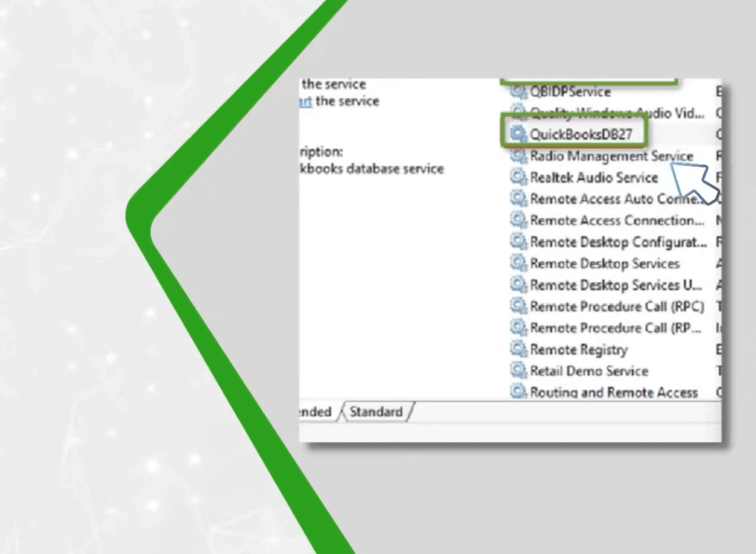Click the Routing and Remote Access icon
This screenshot has width=756, height=554.
tap(516, 392)
